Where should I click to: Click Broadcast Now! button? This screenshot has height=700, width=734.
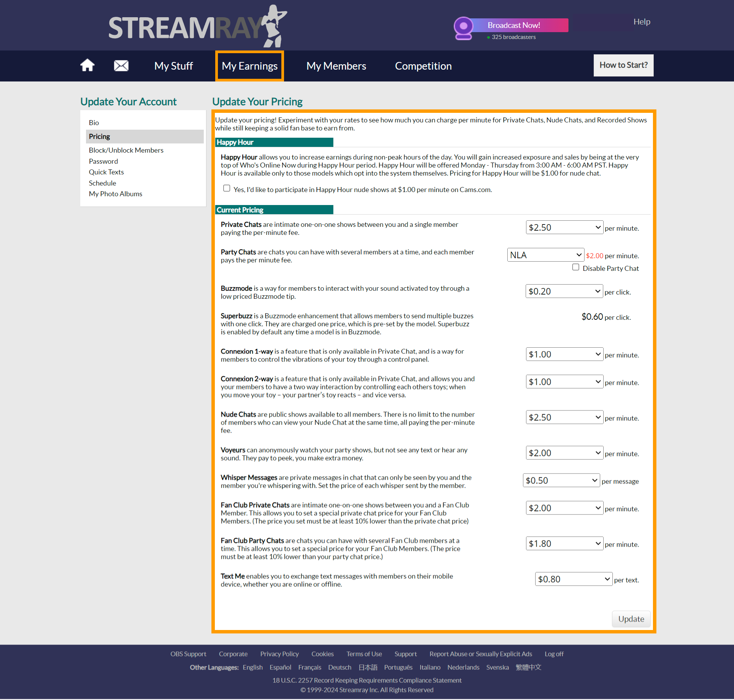point(513,25)
